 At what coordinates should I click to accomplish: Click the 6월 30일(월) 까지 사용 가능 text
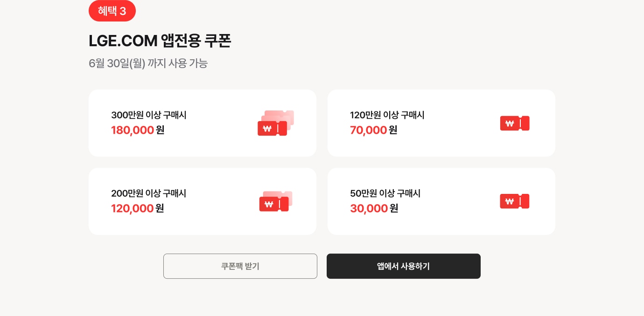point(148,63)
